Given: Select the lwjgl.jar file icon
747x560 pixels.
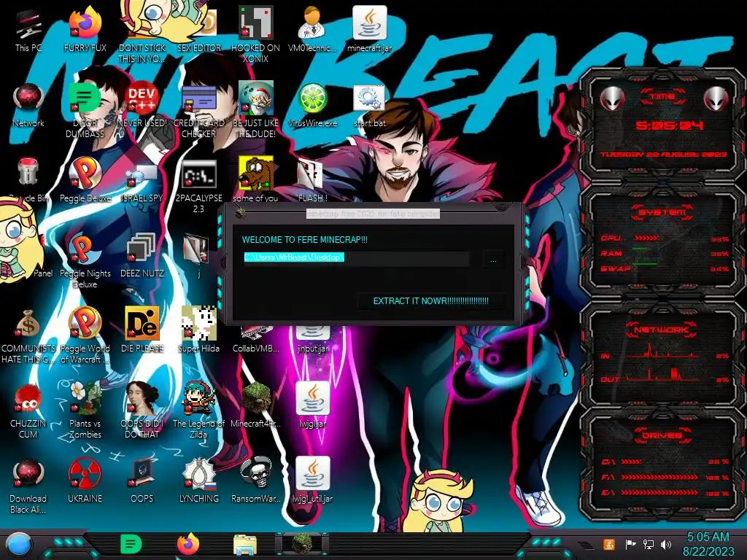Looking at the screenshot, I should [x=312, y=404].
